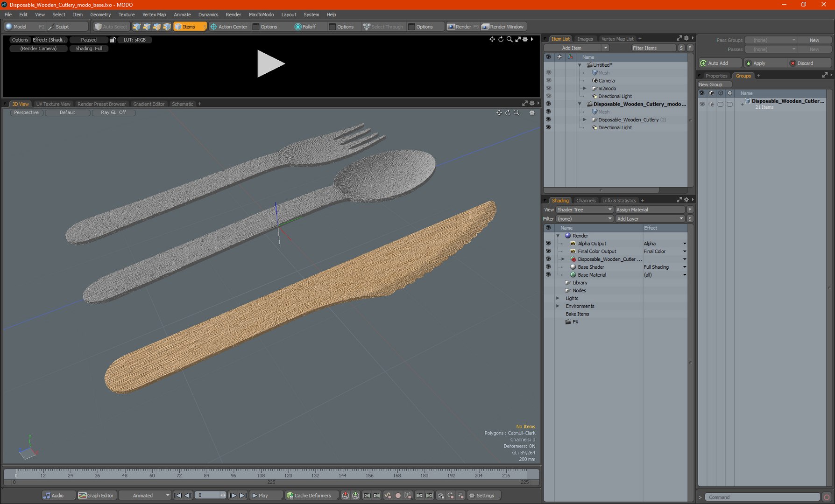Open the Animated mode dropdown
Image resolution: width=835 pixels, height=504 pixels.
pos(145,496)
